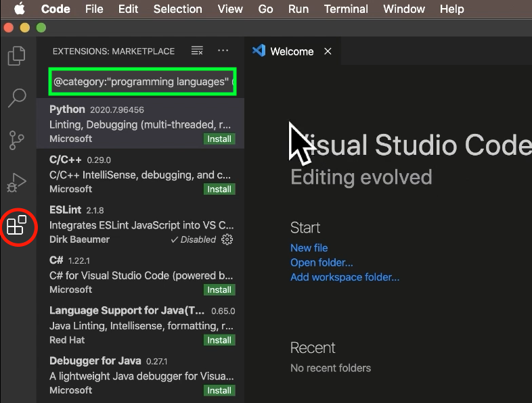Viewport: 532px width, 403px height.
Task: Click the Red Hat publisher name
Action: [x=67, y=340]
